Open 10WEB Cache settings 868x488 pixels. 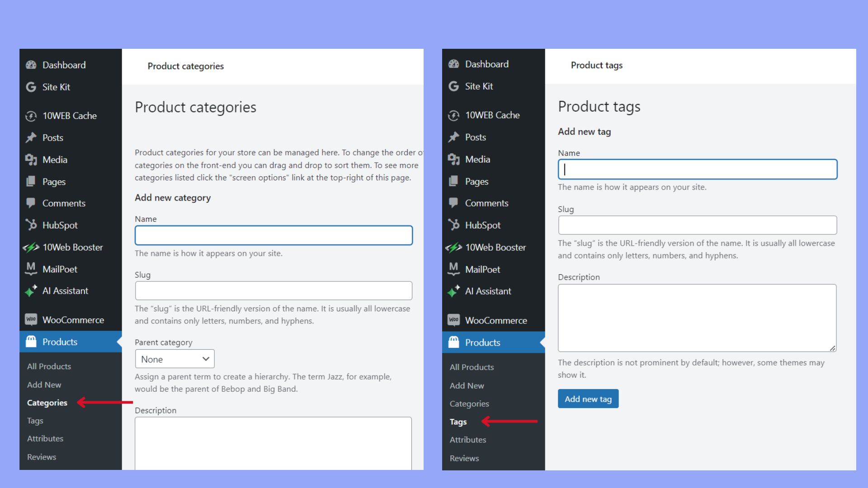(x=30, y=116)
